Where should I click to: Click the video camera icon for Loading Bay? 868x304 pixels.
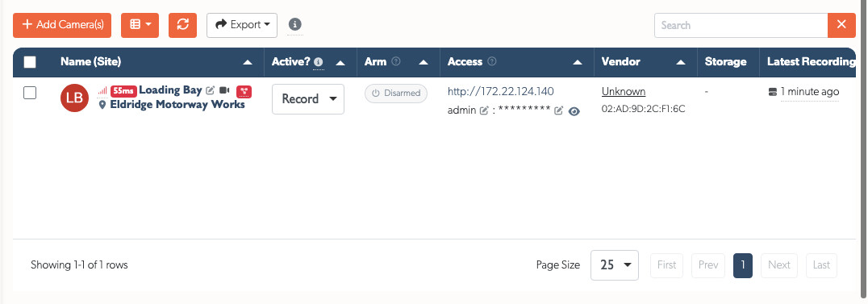click(x=225, y=91)
